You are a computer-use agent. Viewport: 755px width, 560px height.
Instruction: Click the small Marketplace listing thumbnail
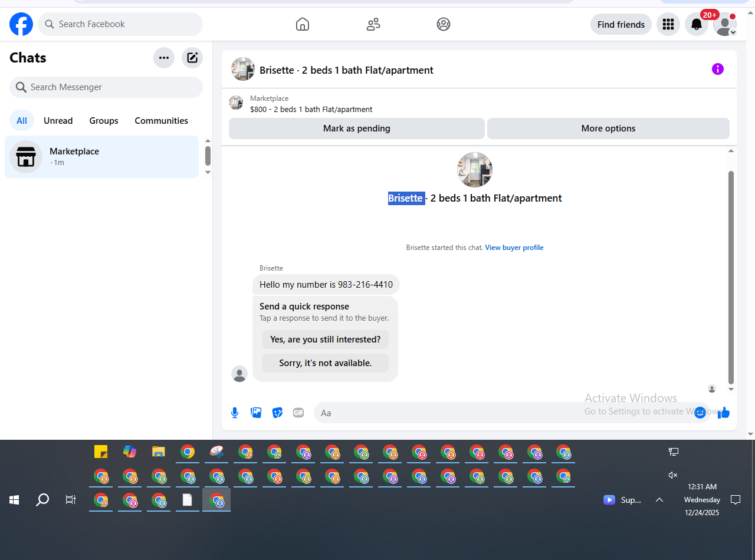coord(236,103)
